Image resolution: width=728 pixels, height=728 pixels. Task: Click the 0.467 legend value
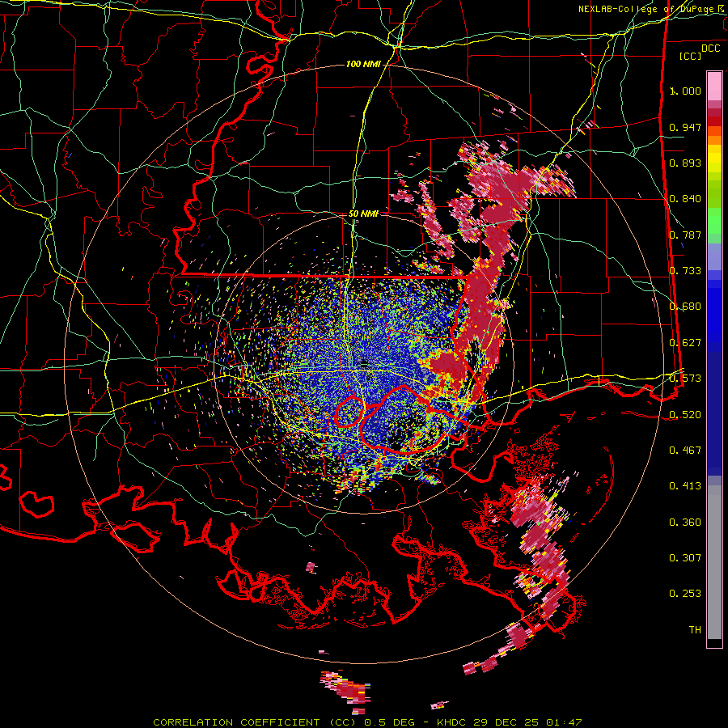[685, 451]
